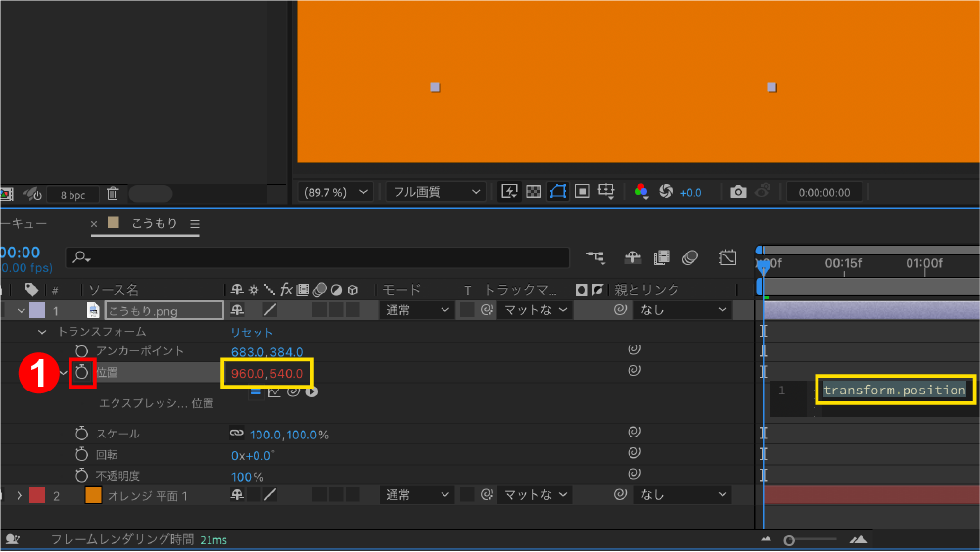Click the 8 bpc color depth button
The image size is (980, 552).
73,195
